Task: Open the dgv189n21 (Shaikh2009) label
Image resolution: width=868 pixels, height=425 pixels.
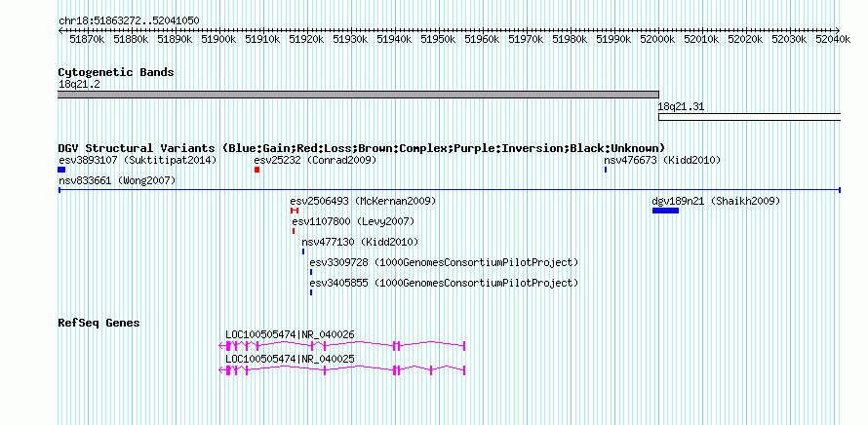Action: [716, 201]
